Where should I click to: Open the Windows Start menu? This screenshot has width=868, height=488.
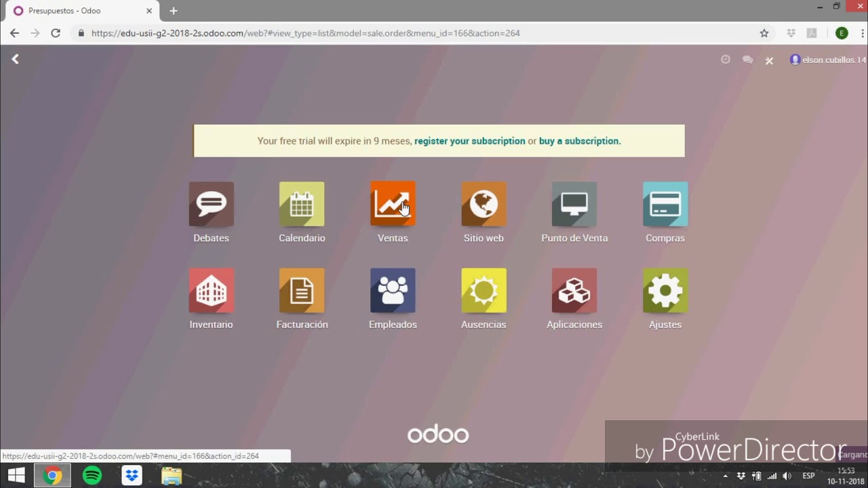[16, 476]
